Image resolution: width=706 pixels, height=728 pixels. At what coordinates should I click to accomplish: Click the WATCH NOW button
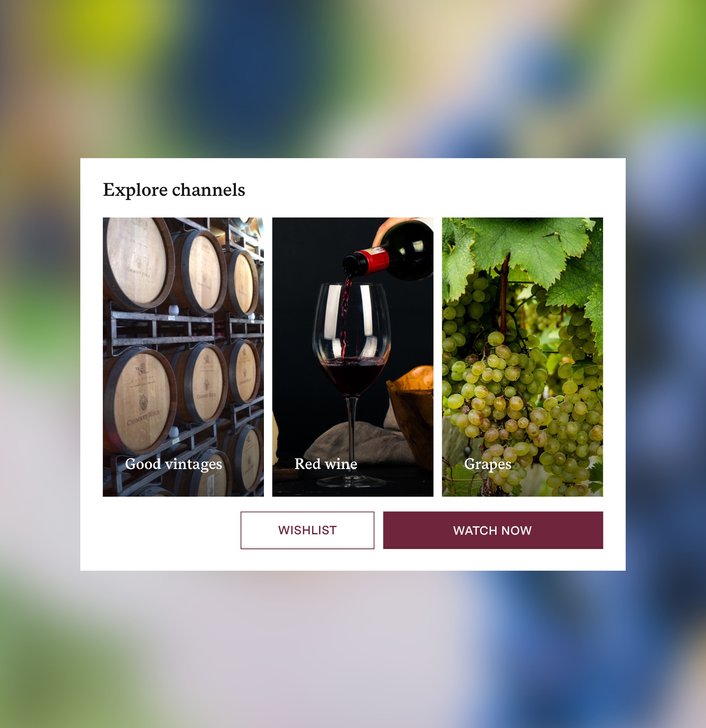coord(493,530)
